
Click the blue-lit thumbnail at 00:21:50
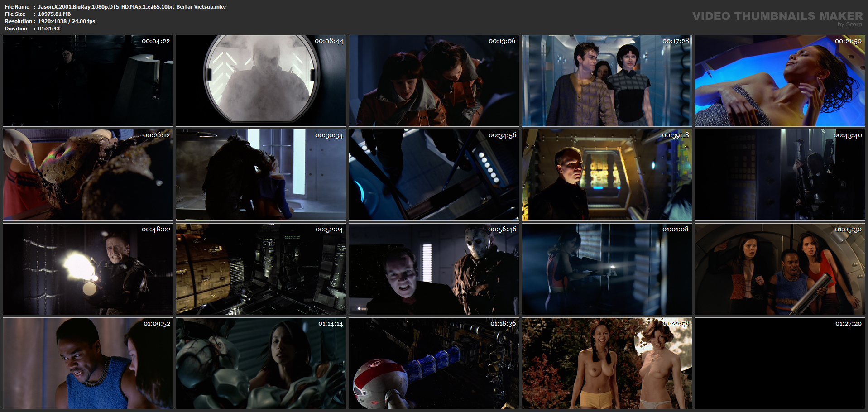point(780,81)
